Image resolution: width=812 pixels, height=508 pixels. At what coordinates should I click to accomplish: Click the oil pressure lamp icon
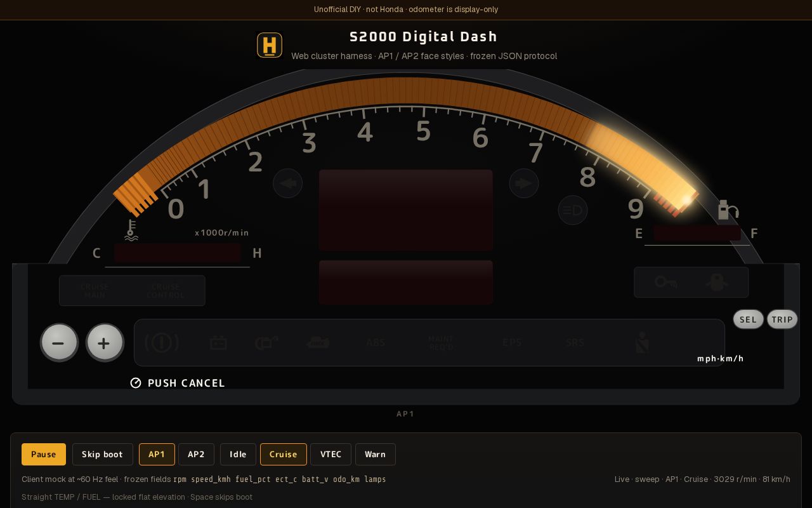tap(266, 343)
